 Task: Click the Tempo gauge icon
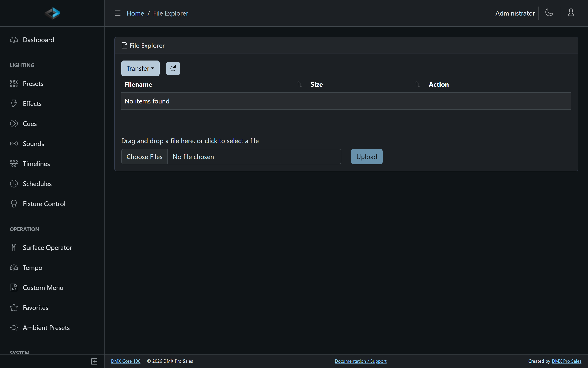click(14, 267)
